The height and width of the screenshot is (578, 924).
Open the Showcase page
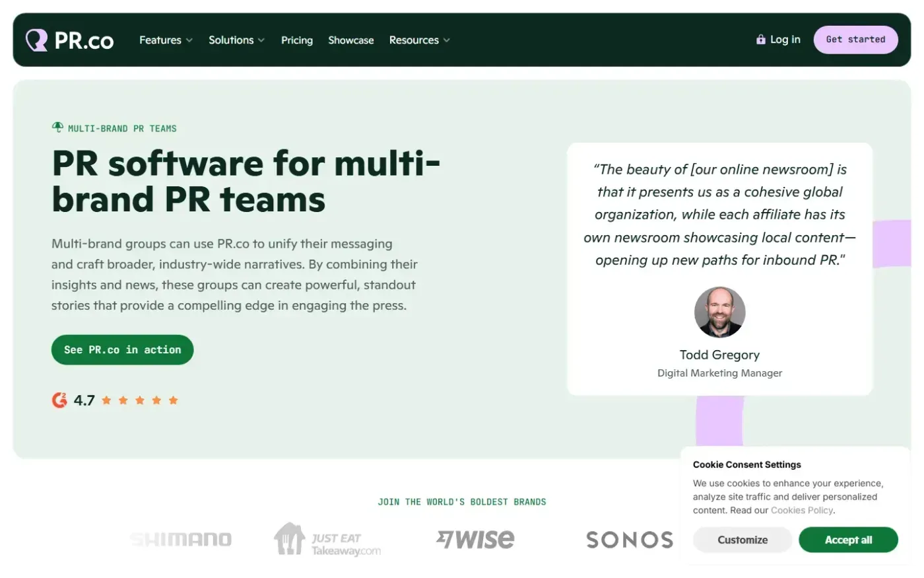coord(351,40)
